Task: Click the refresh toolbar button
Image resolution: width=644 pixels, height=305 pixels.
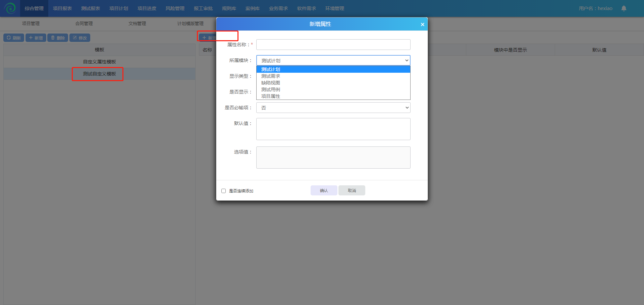Action: pyautogui.click(x=14, y=38)
